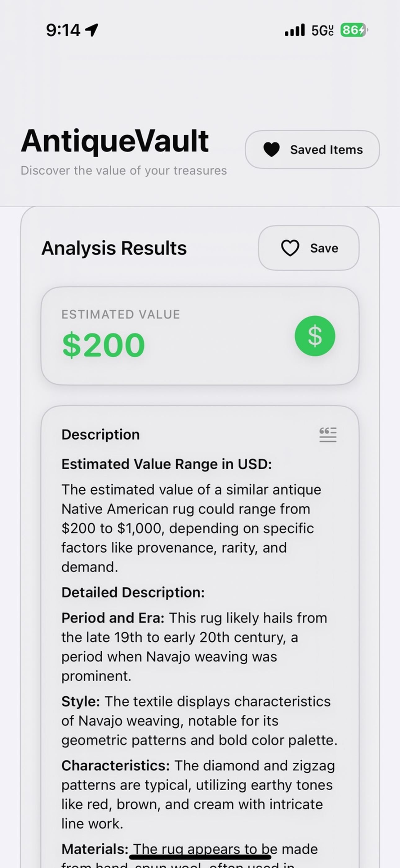Tap the quotation marks icon beside Description

tap(328, 435)
